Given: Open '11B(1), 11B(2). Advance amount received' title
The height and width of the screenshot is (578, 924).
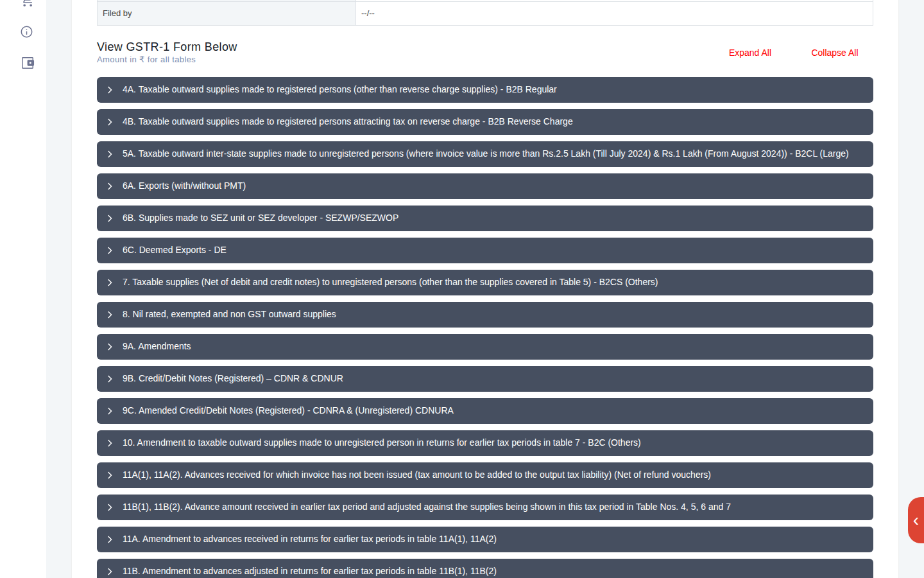Looking at the screenshot, I should (427, 507).
